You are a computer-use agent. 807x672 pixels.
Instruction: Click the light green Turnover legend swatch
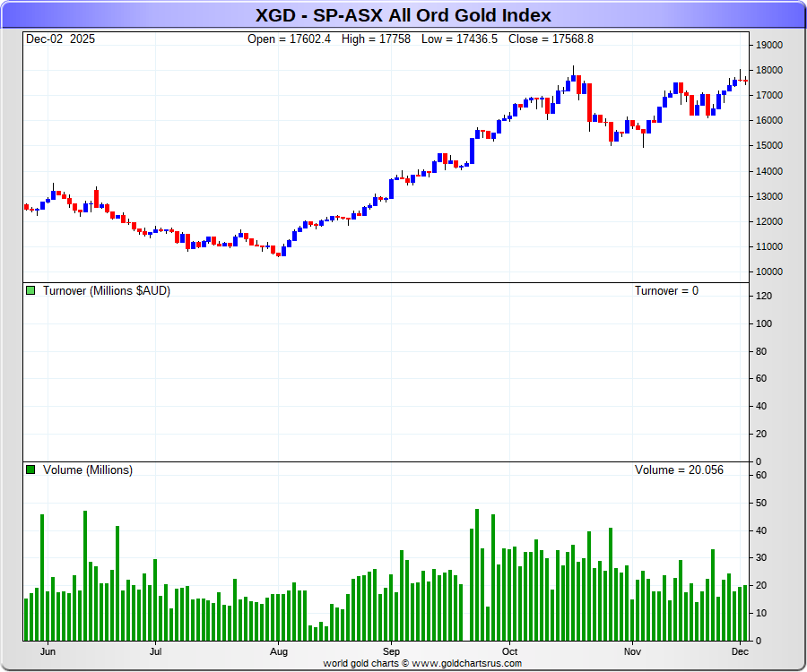point(30,290)
